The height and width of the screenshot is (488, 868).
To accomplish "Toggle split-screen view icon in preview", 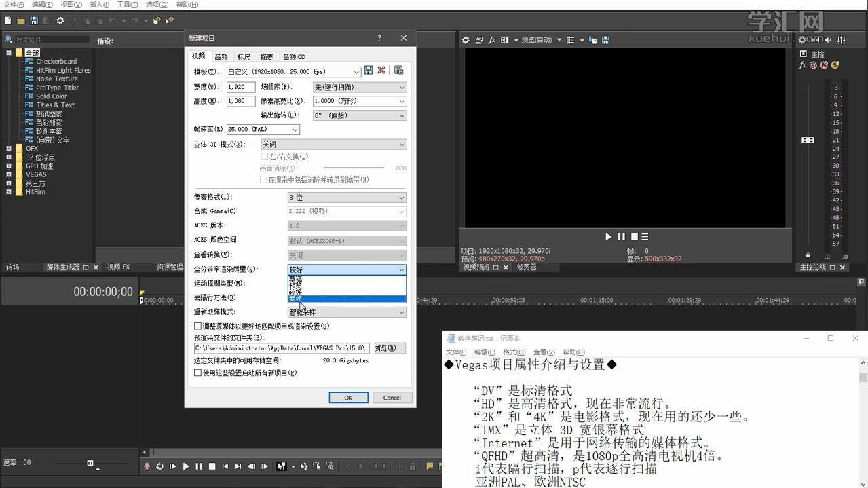I will [504, 40].
